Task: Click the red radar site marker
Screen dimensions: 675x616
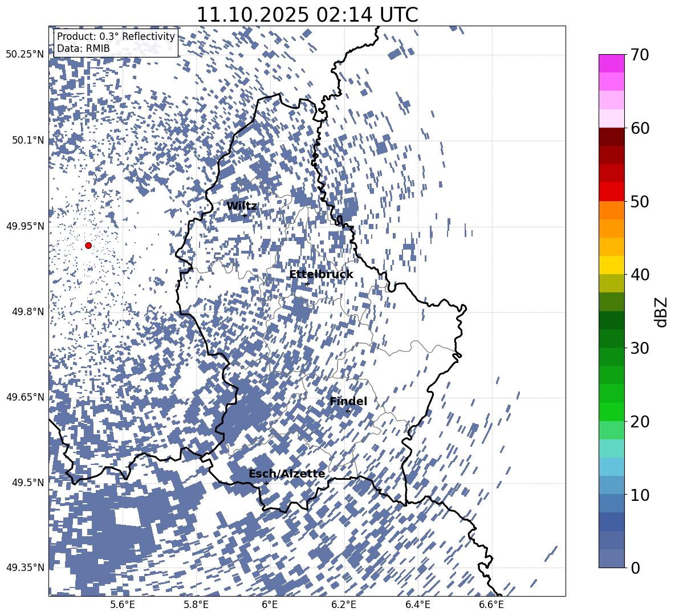Action: click(88, 245)
